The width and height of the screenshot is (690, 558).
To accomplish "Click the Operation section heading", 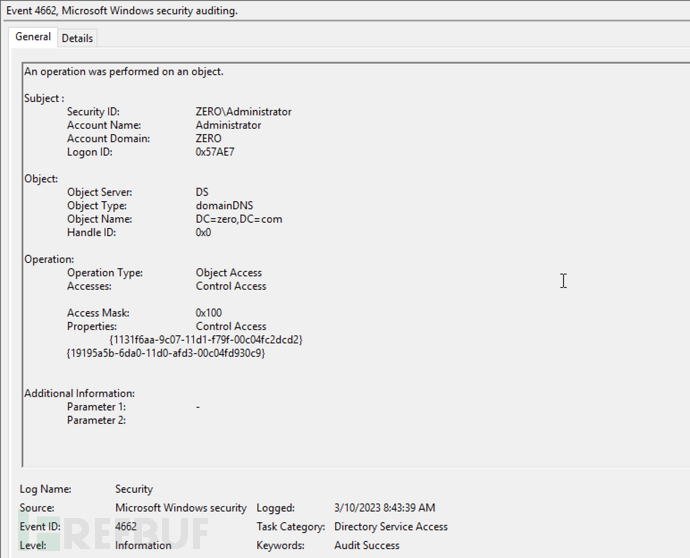I will [x=49, y=259].
